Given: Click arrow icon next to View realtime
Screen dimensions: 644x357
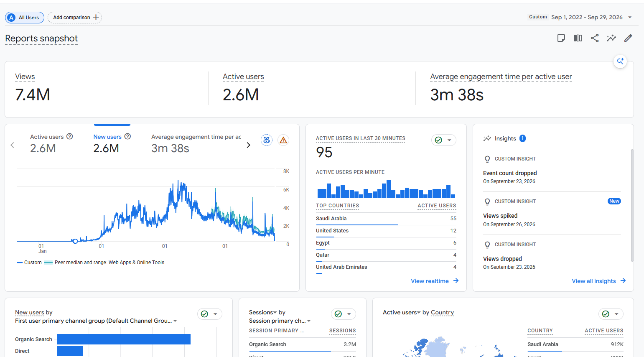Looking at the screenshot, I should pyautogui.click(x=456, y=280).
